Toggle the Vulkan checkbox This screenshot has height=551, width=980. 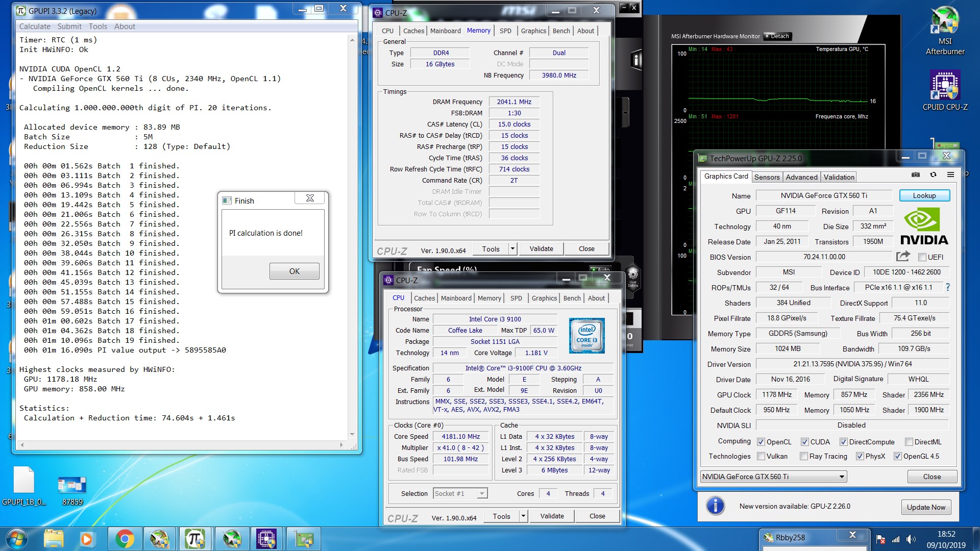point(761,456)
